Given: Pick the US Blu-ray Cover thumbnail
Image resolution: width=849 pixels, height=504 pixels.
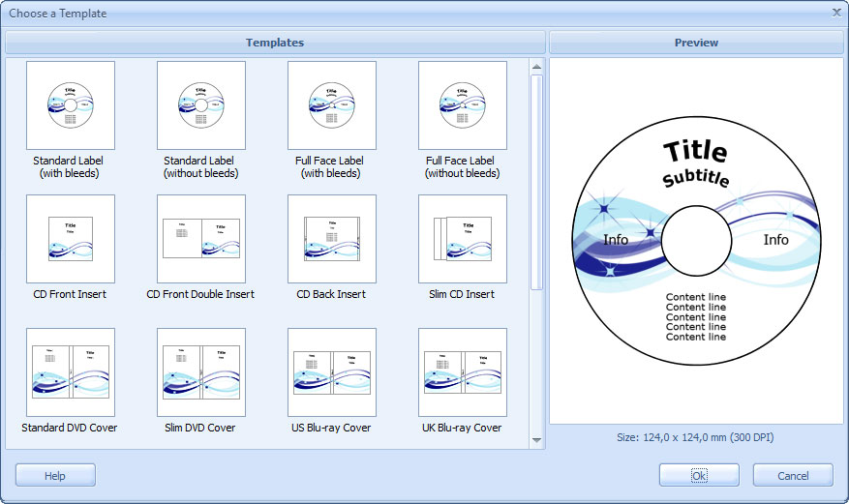Looking at the screenshot, I should point(332,372).
